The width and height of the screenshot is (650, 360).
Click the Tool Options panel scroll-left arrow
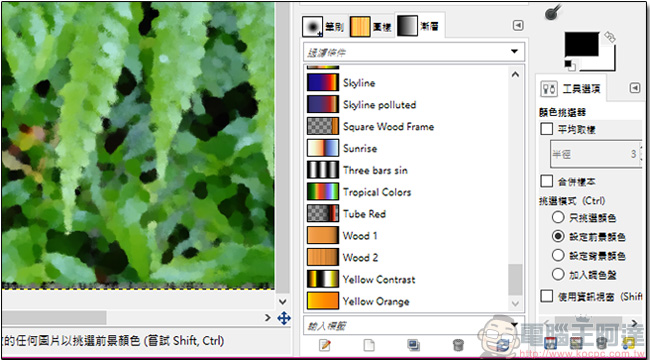click(546, 323)
